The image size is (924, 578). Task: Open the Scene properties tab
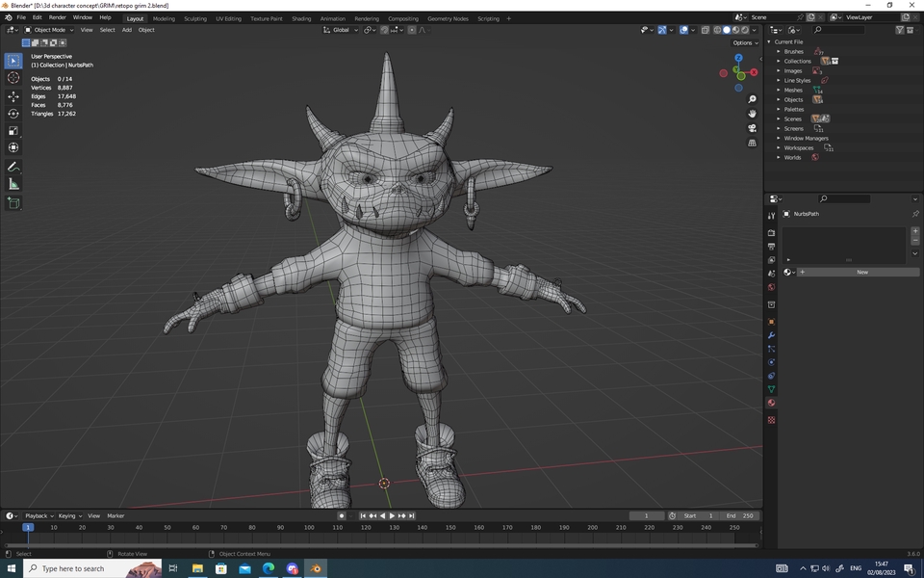pos(771,274)
